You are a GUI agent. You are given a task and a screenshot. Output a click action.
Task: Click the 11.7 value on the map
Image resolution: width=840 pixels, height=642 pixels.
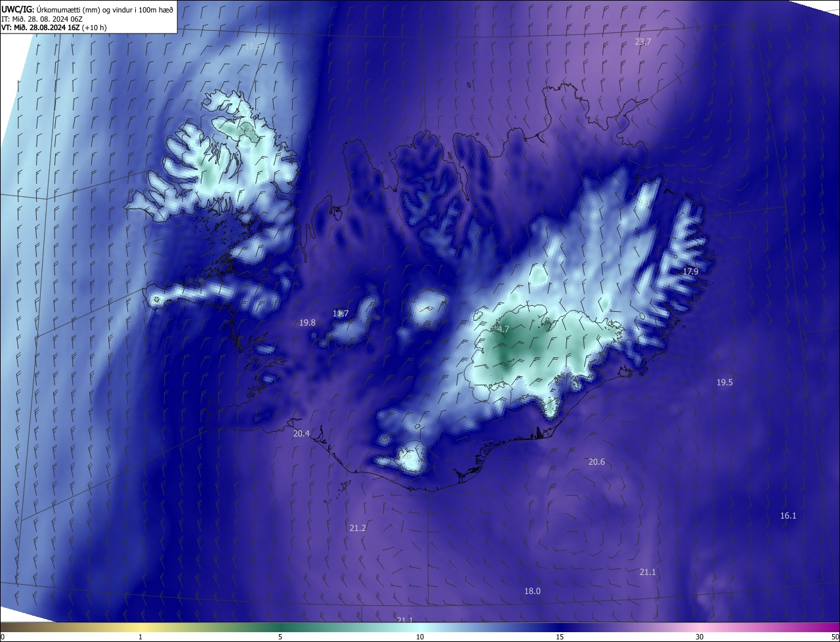click(341, 314)
